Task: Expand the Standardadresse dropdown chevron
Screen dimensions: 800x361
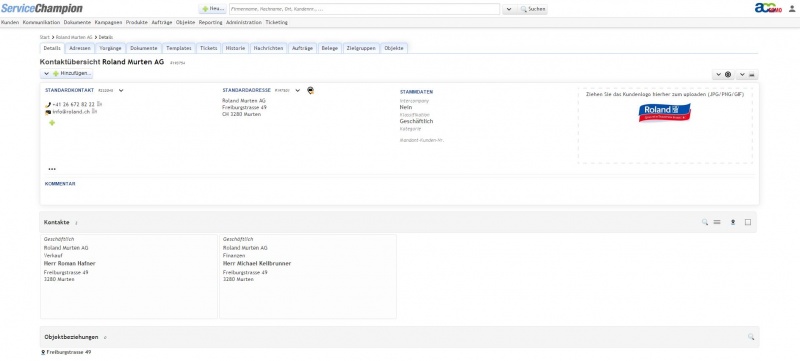Action: point(297,90)
